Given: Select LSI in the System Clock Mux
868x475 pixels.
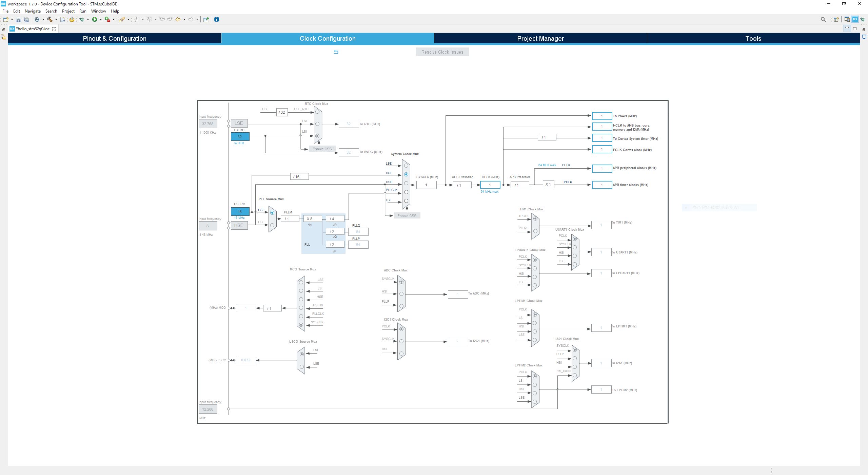Looking at the screenshot, I should (x=406, y=201).
